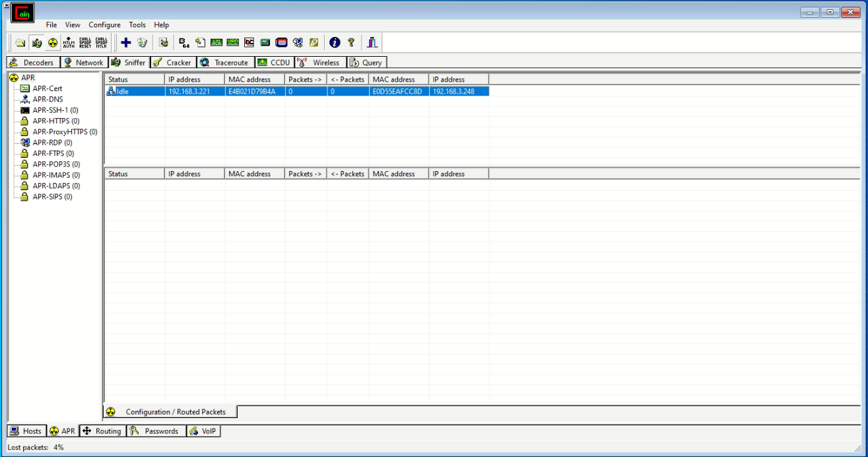
Task: Open the Traceroute tab
Action: pyautogui.click(x=224, y=63)
